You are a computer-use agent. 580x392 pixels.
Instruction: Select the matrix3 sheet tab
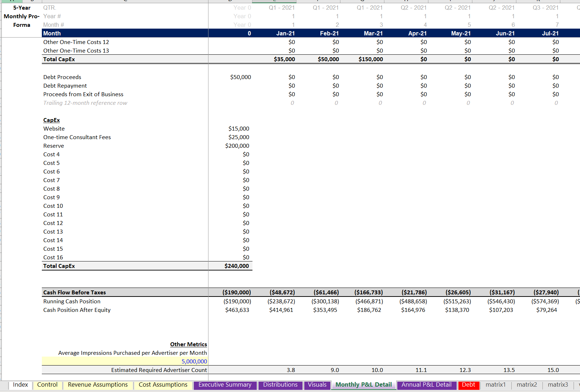tap(558, 385)
